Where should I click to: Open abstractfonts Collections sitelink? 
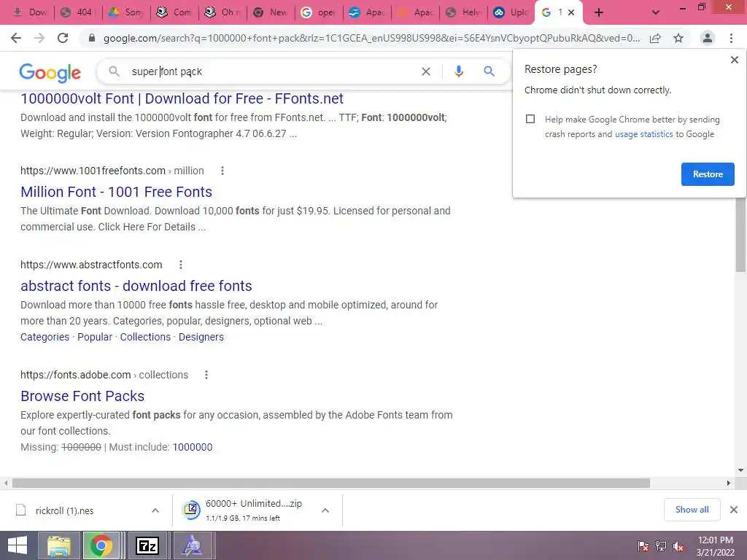click(x=145, y=337)
